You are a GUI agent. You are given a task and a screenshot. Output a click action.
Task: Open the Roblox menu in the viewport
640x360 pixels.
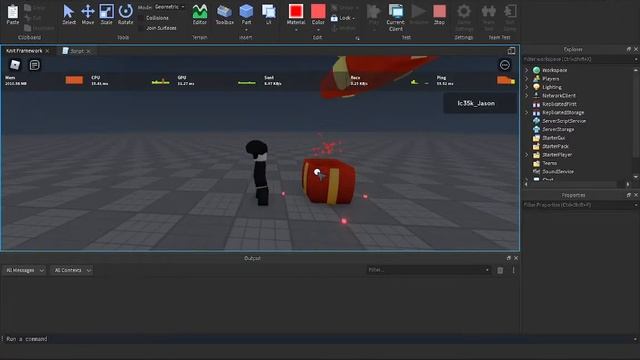(15, 65)
